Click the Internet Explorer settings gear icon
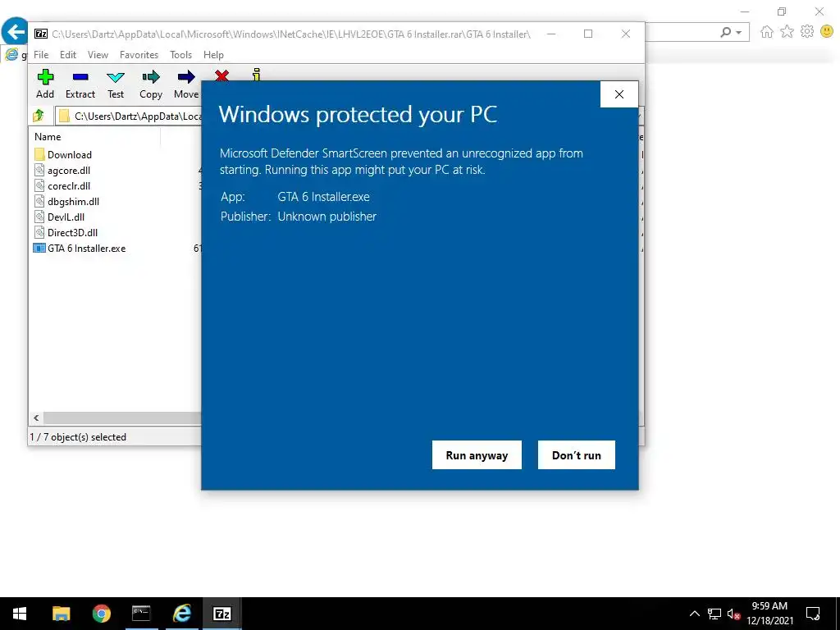The height and width of the screenshot is (630, 840). [807, 32]
